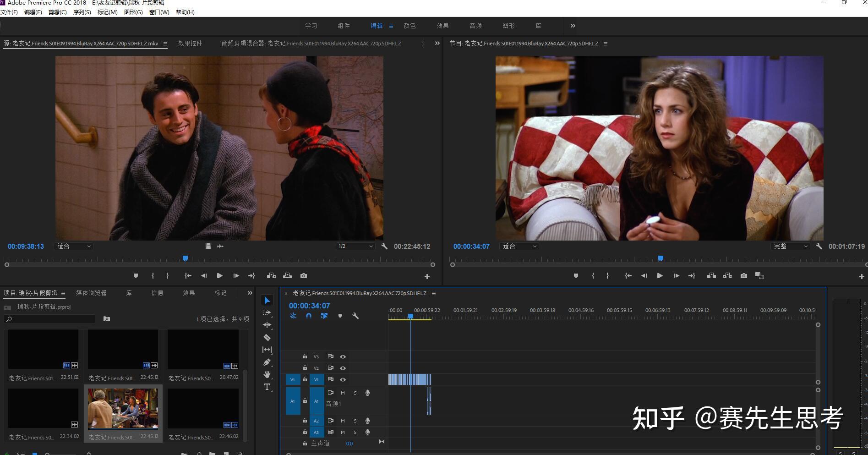Select the Pen tool
Image resolution: width=868 pixels, height=455 pixels.
267,362
